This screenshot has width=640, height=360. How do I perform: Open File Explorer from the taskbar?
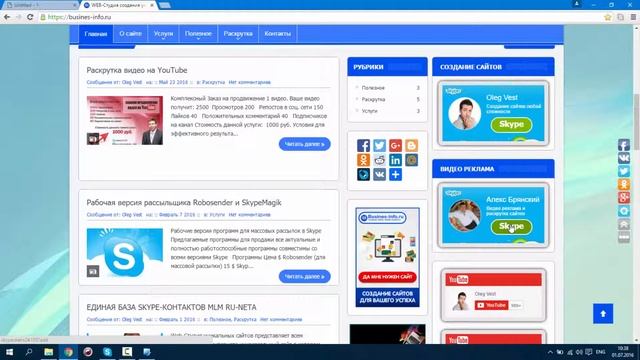pyautogui.click(x=48, y=352)
